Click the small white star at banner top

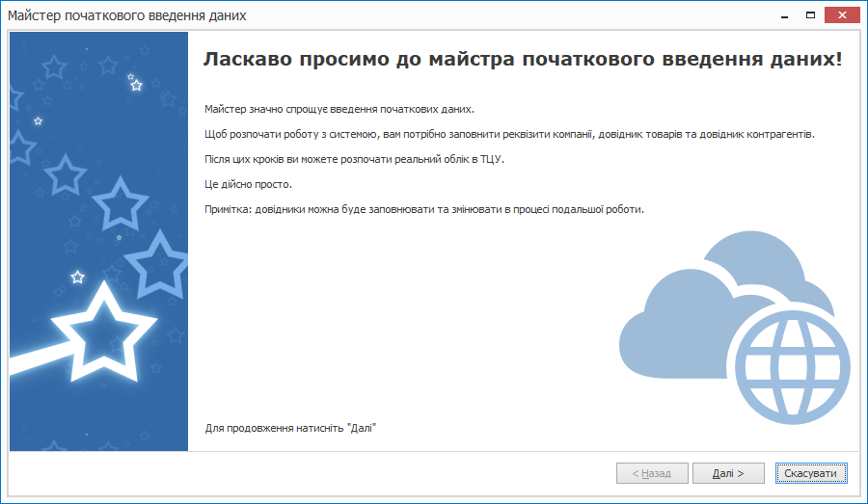click(x=136, y=85)
